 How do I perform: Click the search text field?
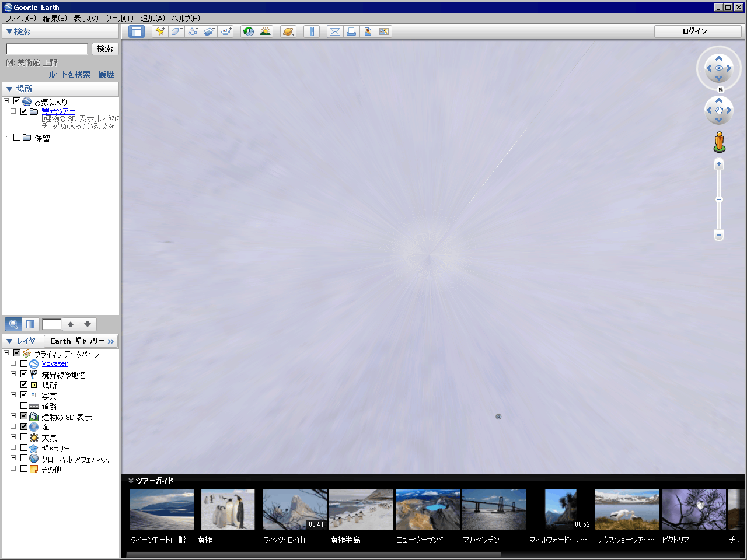click(x=47, y=49)
